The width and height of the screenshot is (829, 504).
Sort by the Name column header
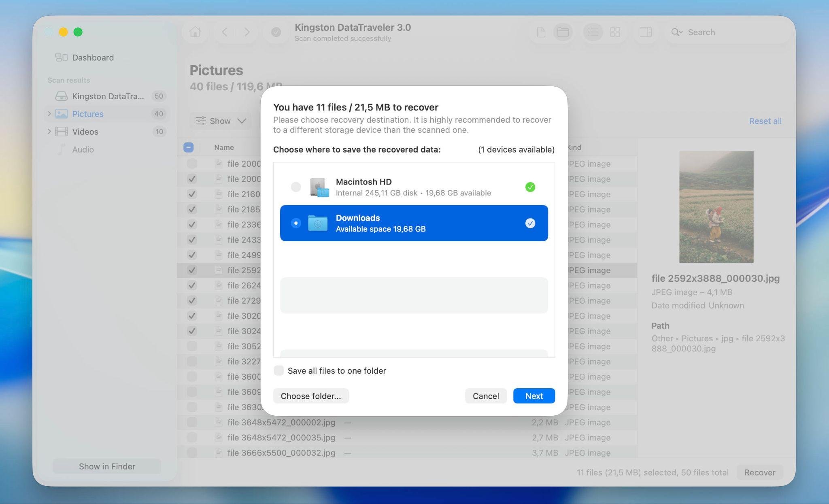click(x=224, y=147)
